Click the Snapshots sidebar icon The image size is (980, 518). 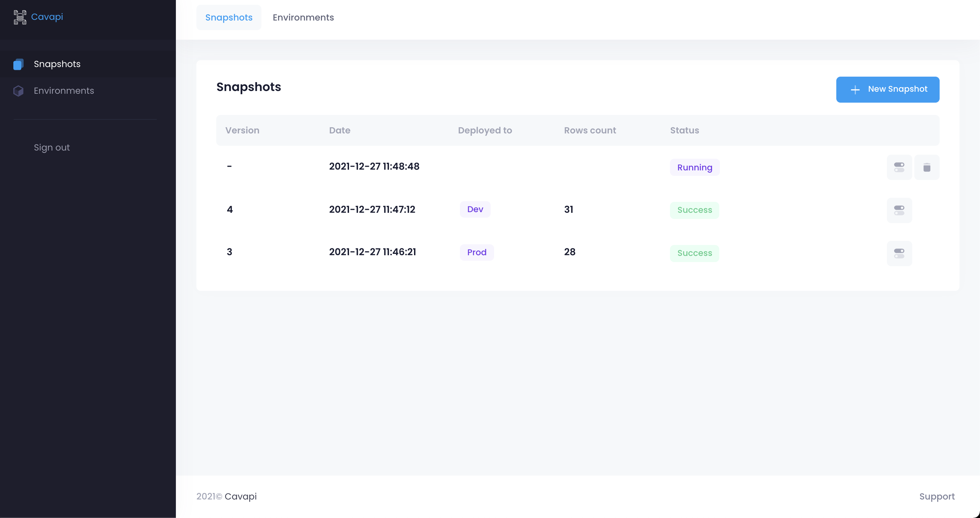point(18,64)
